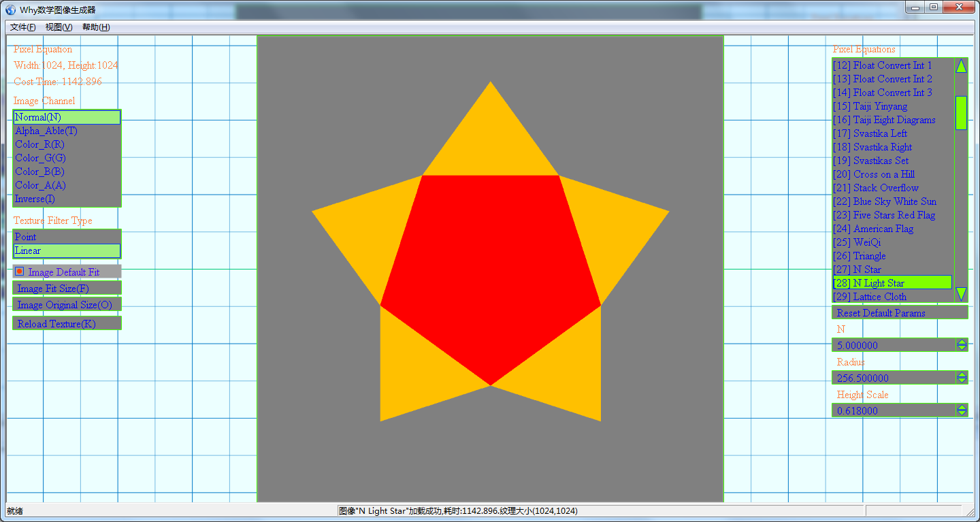Choose Point texture filter

pyautogui.click(x=67, y=237)
